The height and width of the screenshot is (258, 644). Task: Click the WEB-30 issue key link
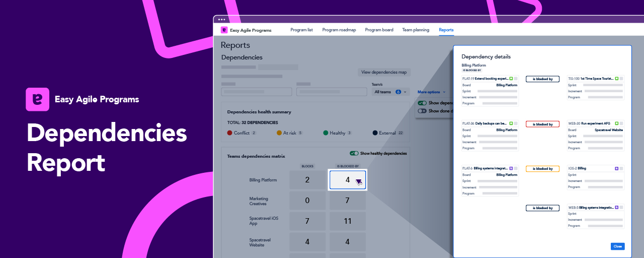click(574, 123)
